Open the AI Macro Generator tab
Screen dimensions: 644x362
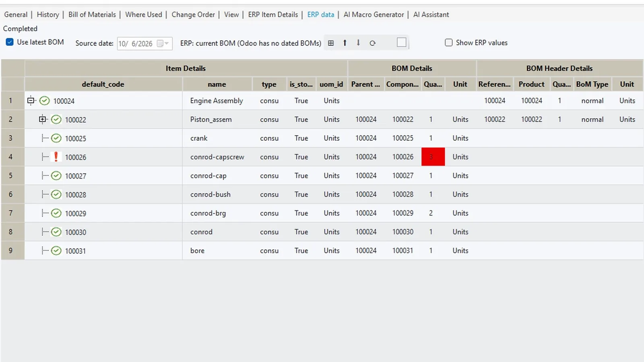click(x=374, y=14)
